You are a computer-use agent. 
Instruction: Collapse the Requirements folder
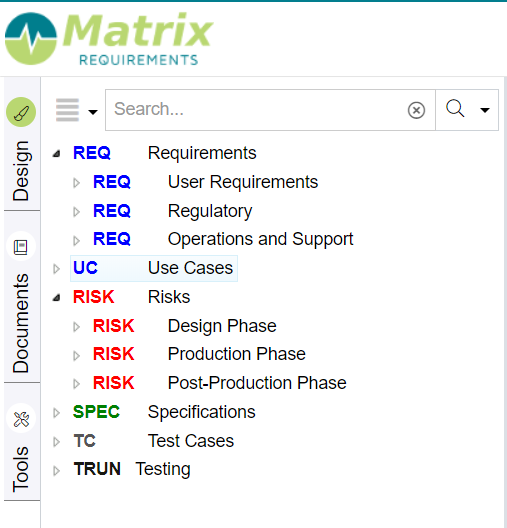pos(57,154)
